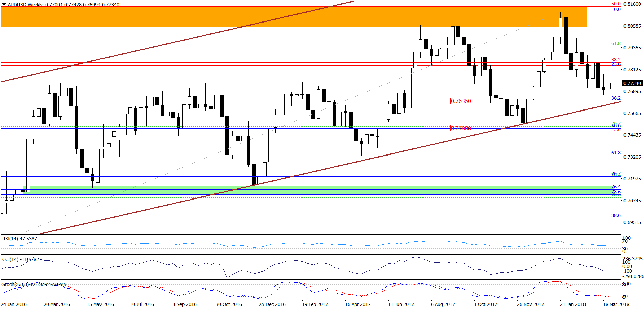Image resolution: width=644 pixels, height=309 pixels.
Task: Click the 18 Mar 2018 date label
Action: click(x=616, y=304)
